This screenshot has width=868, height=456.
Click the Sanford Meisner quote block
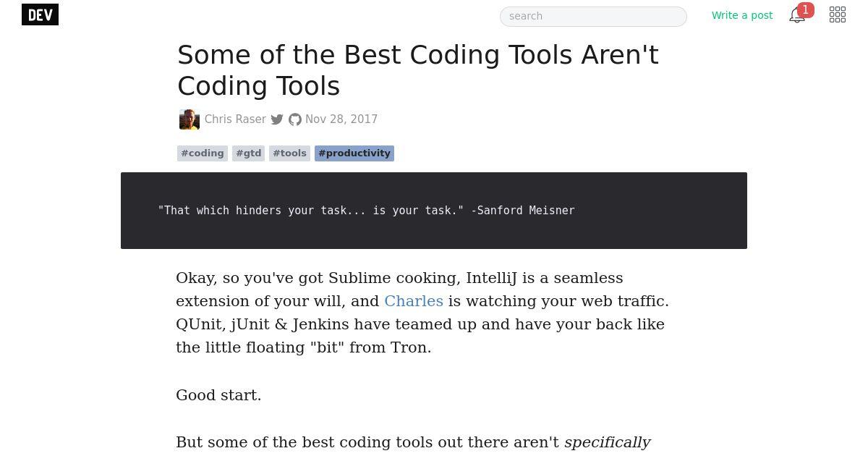coord(434,211)
